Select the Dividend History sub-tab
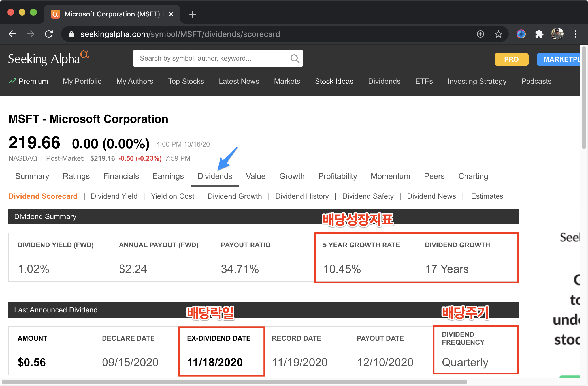 302,196
